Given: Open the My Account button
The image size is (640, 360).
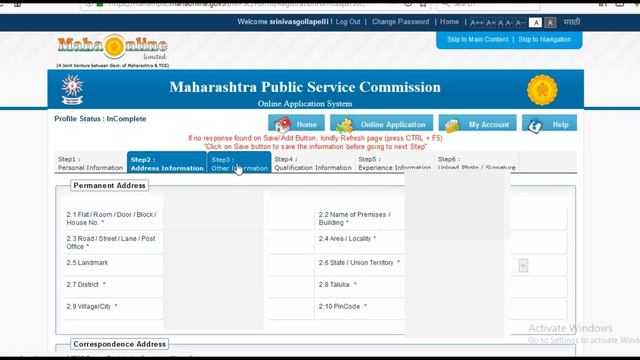Looking at the screenshot, I should 477,124.
